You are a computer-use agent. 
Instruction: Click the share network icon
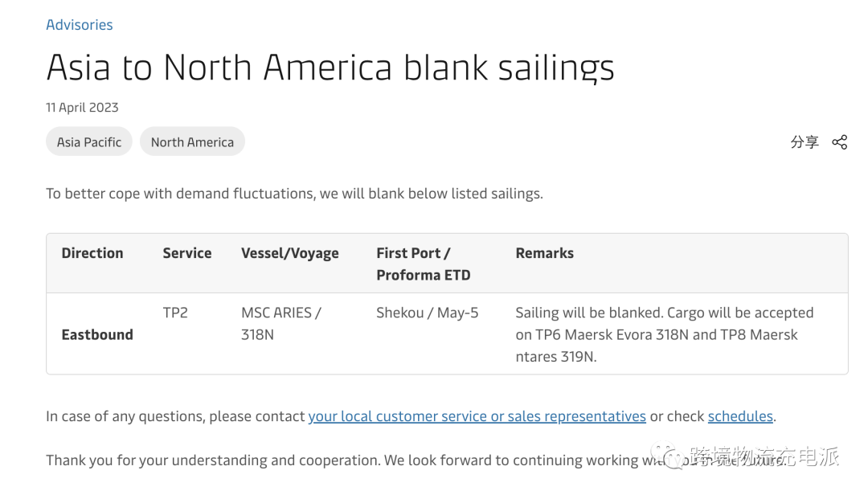(x=839, y=142)
